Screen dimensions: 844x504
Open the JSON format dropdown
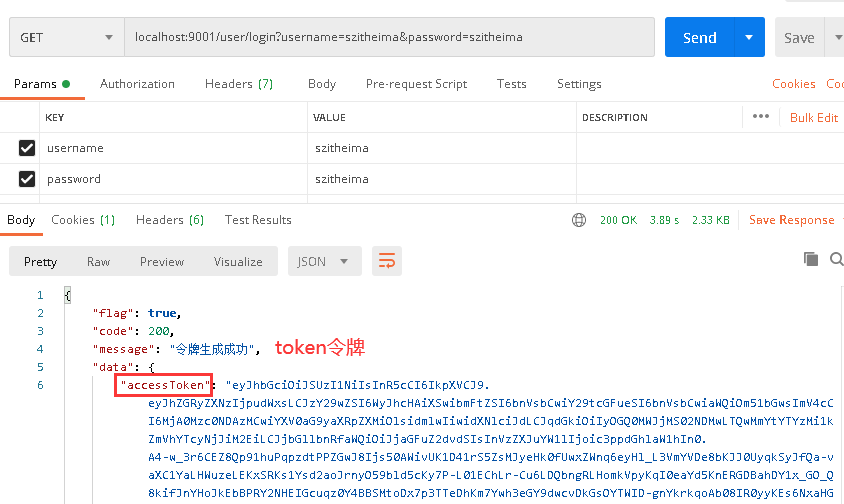(x=325, y=262)
